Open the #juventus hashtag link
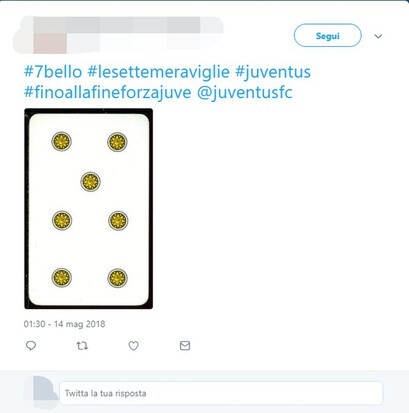Viewport: 409px width, 413px height. pyautogui.click(x=273, y=72)
